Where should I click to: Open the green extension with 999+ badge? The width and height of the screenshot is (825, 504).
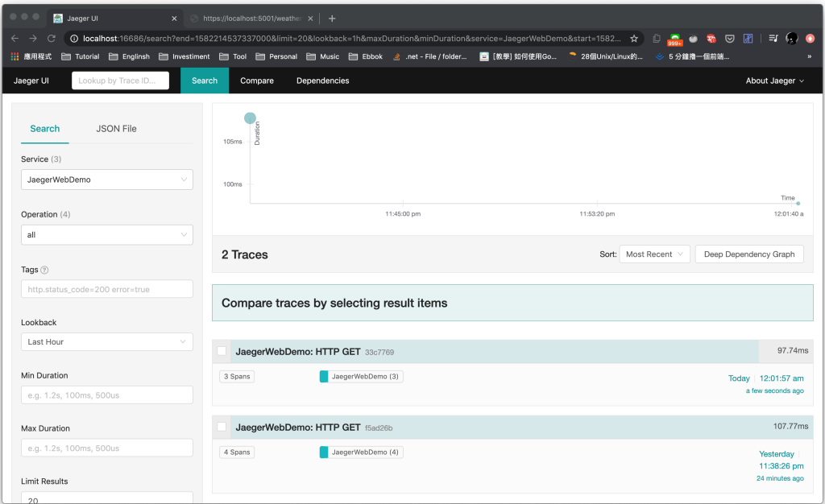[x=674, y=39]
